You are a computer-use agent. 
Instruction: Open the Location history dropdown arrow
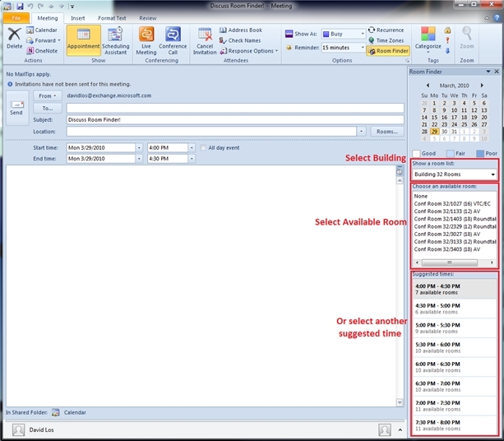click(361, 132)
